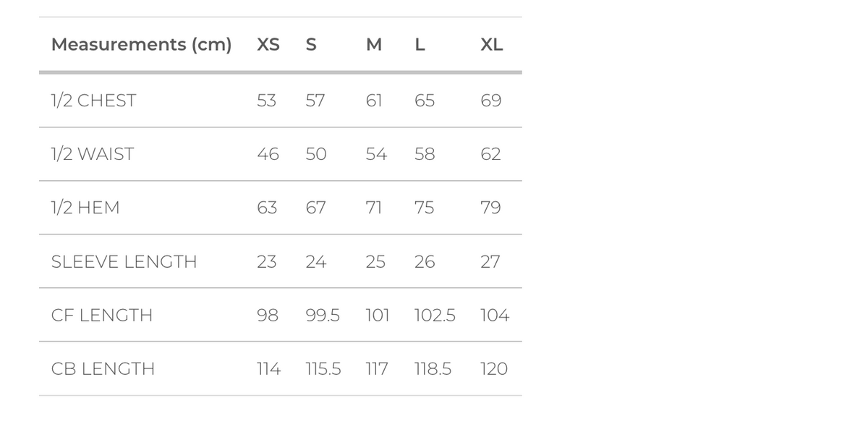Select the small waist value 50
This screenshot has width=868, height=427.
316,154
